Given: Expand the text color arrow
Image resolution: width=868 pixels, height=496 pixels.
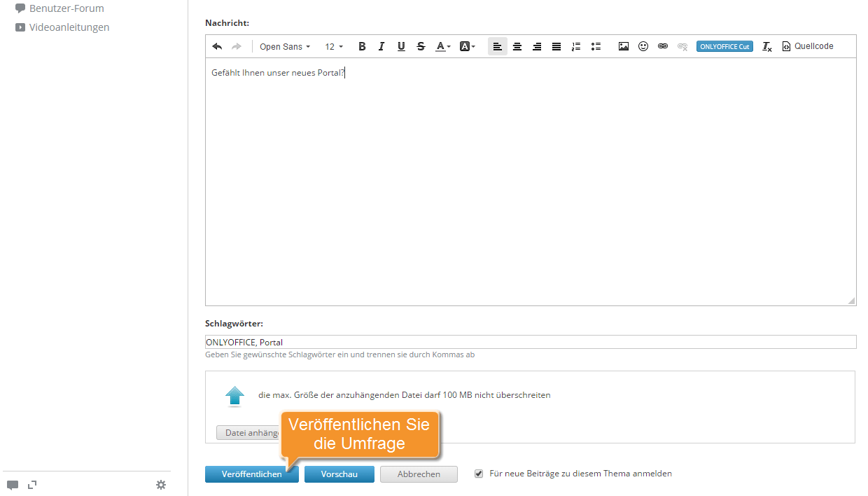Looking at the screenshot, I should 449,47.
